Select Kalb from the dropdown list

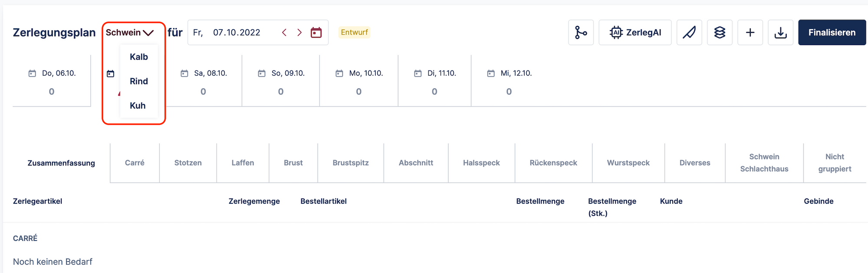(x=139, y=57)
